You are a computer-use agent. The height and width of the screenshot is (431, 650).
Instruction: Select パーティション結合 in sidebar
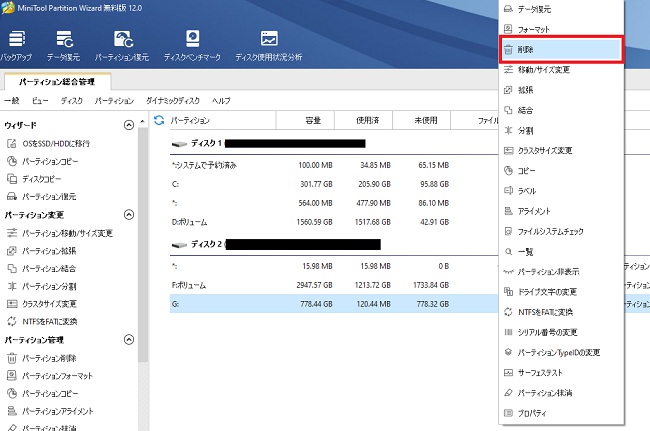(41, 269)
